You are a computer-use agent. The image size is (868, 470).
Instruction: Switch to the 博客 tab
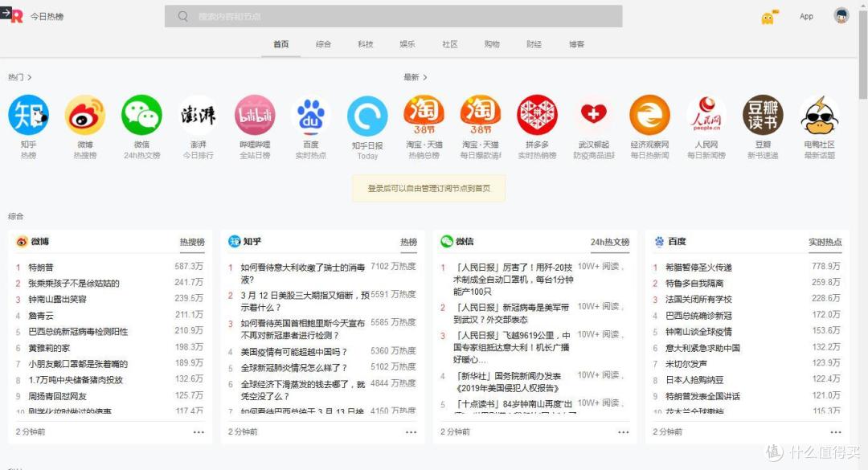(576, 44)
